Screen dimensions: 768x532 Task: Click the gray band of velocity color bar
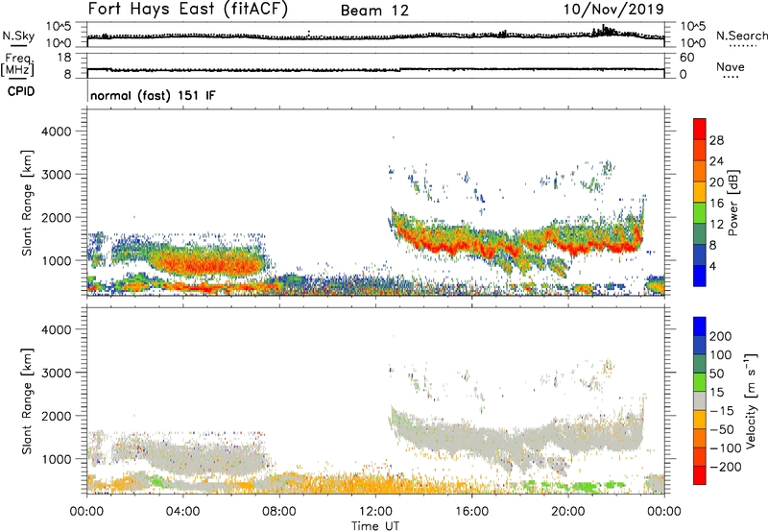pyautogui.click(x=700, y=400)
